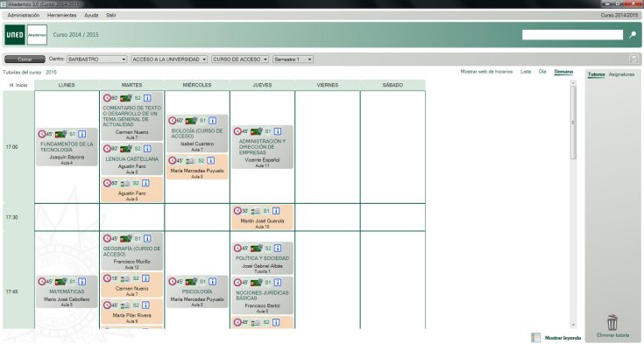Click scrollbar down arrow of schedule
The image size is (644, 344).
pyautogui.click(x=573, y=326)
